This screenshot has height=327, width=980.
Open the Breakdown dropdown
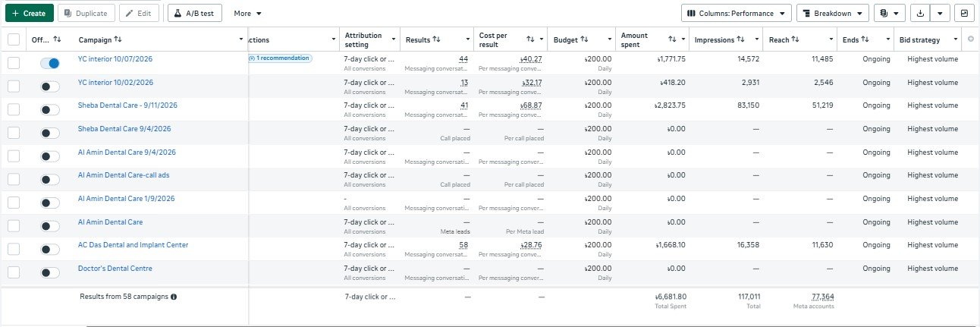pos(833,13)
